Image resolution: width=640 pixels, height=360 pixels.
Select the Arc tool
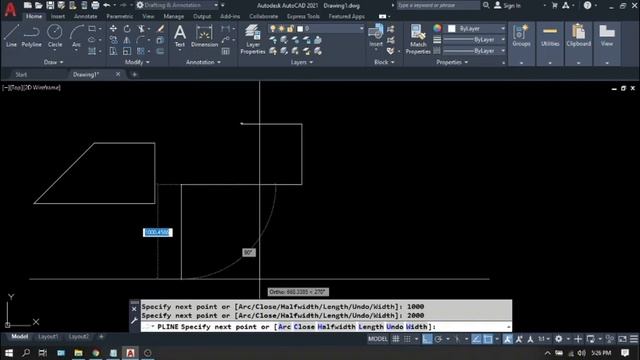[76, 36]
